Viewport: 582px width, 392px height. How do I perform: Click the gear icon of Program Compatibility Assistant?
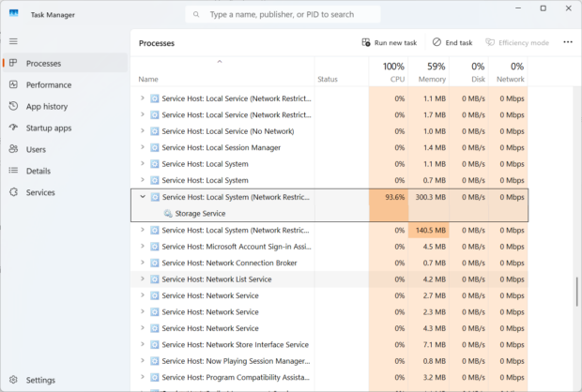pyautogui.click(x=154, y=377)
